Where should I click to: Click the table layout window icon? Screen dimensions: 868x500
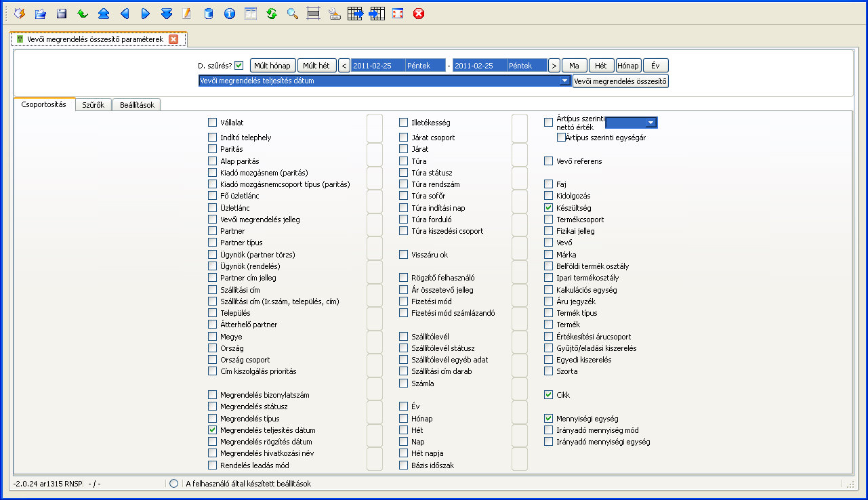[x=251, y=13]
